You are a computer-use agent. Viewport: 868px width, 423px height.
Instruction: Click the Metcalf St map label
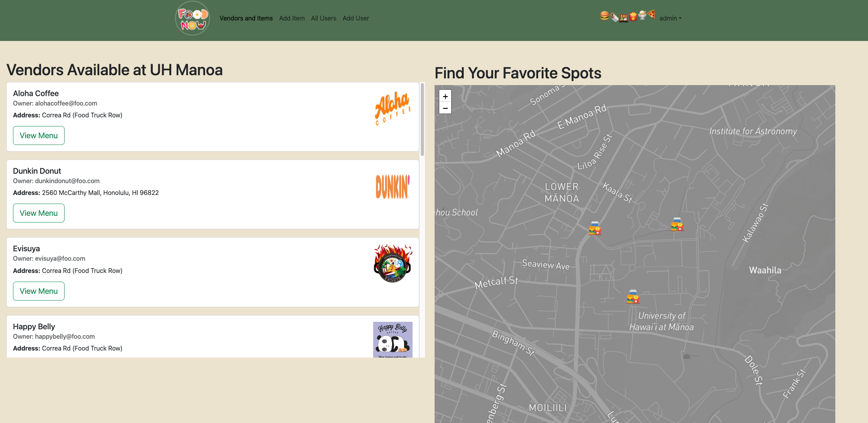coord(496,282)
